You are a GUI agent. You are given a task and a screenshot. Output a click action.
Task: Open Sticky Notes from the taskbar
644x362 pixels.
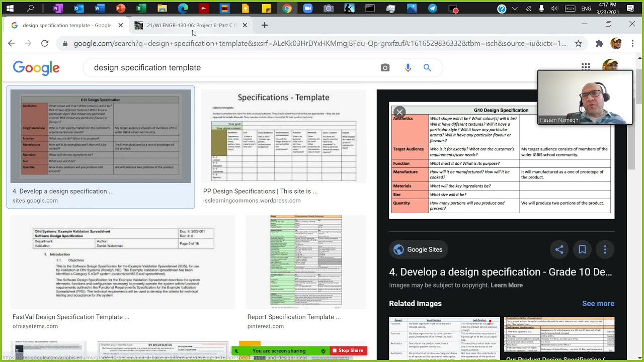point(266,9)
